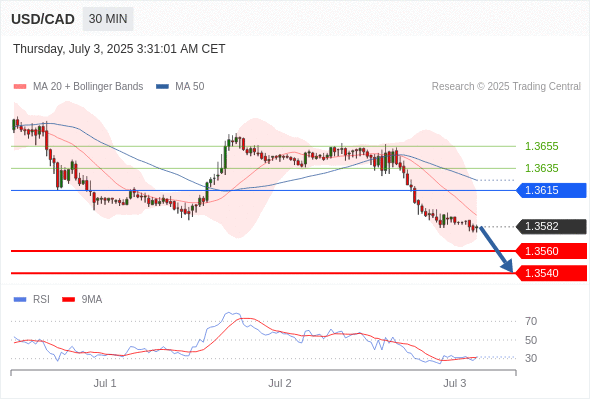
Task: Toggle the RSI legend swatch
Action: pos(20,300)
